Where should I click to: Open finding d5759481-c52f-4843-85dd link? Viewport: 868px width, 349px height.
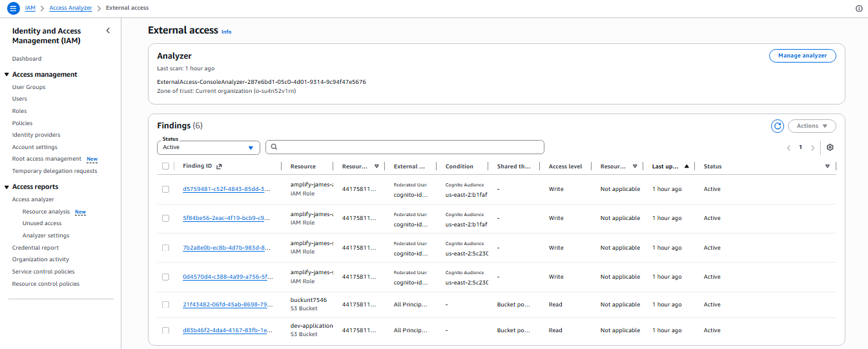tap(226, 189)
